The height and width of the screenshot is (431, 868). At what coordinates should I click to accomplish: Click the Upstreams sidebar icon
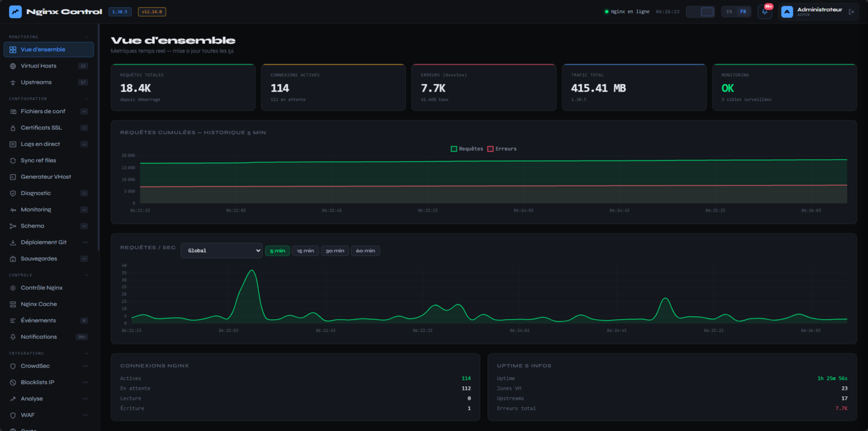coord(13,83)
